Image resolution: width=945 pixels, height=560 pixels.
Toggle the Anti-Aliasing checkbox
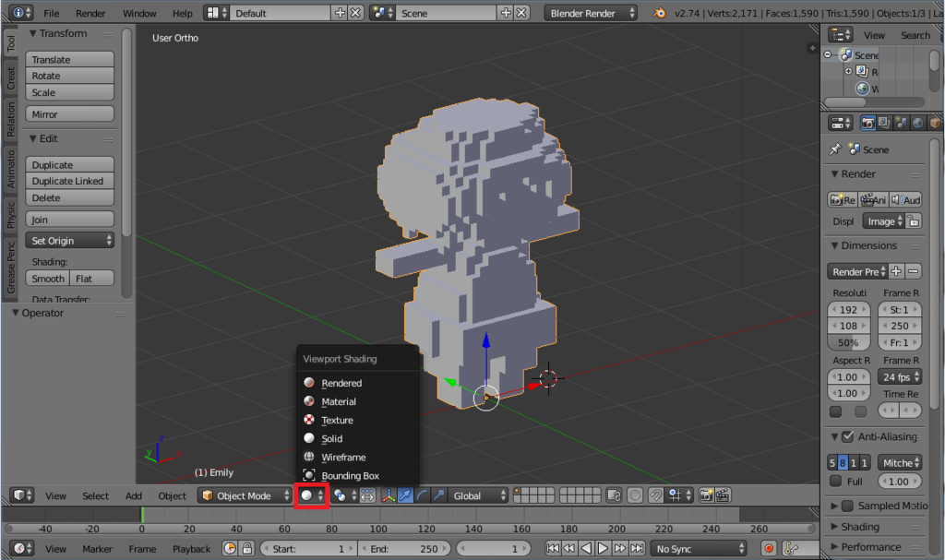click(848, 436)
